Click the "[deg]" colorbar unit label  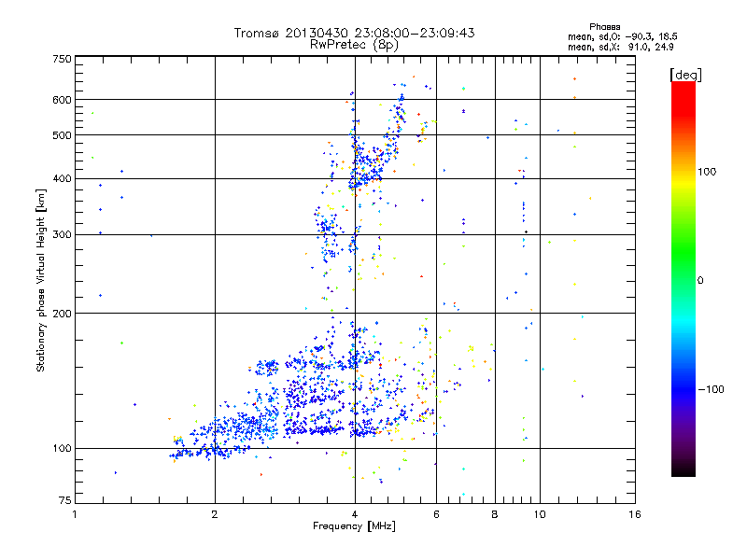click(x=685, y=75)
